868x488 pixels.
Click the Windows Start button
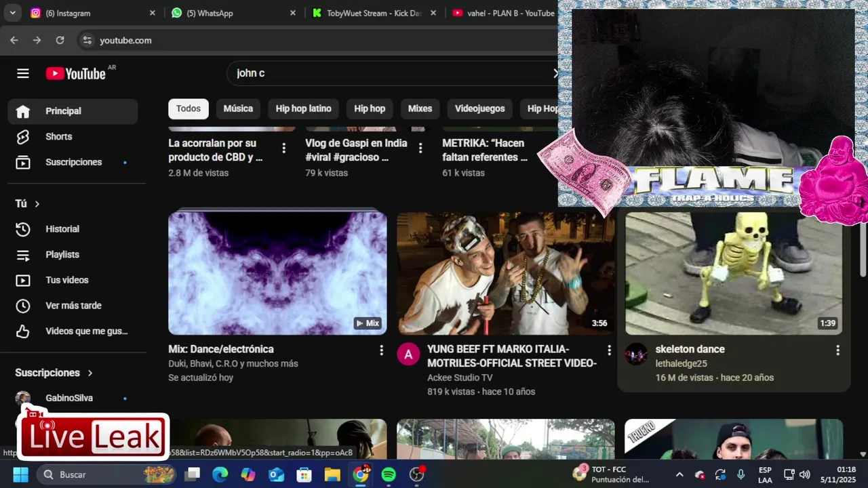coord(20,474)
